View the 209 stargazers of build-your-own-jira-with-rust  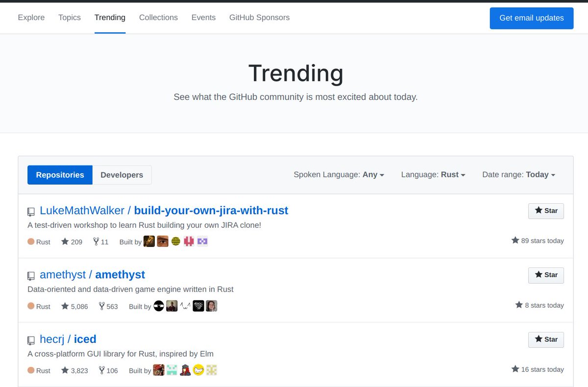coord(72,242)
